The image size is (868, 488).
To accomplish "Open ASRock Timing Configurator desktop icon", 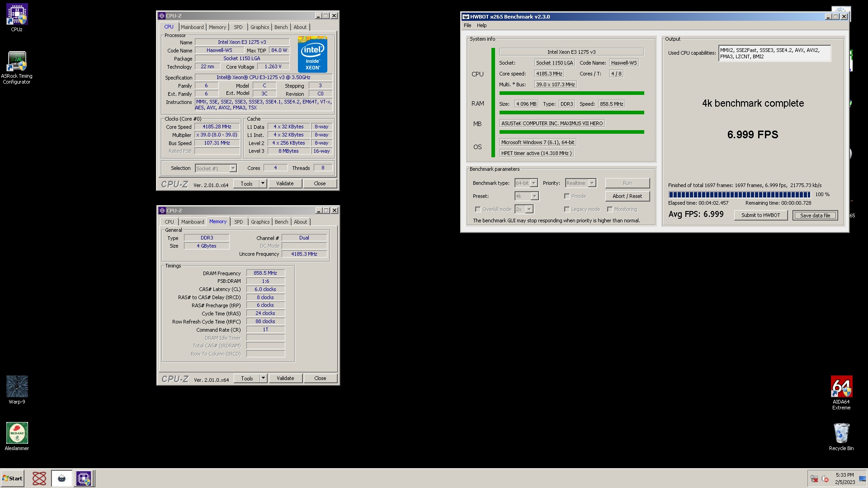I will (x=17, y=67).
